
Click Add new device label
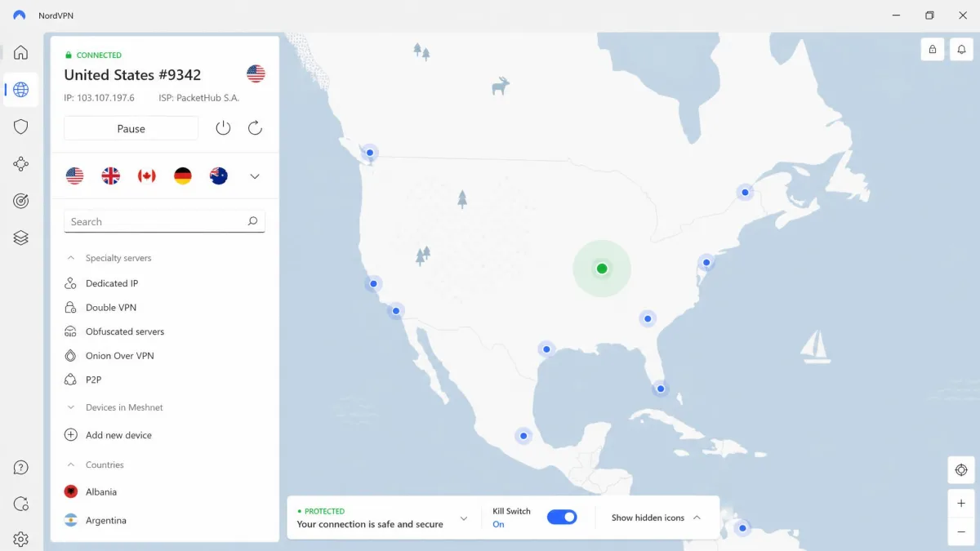[118, 435]
